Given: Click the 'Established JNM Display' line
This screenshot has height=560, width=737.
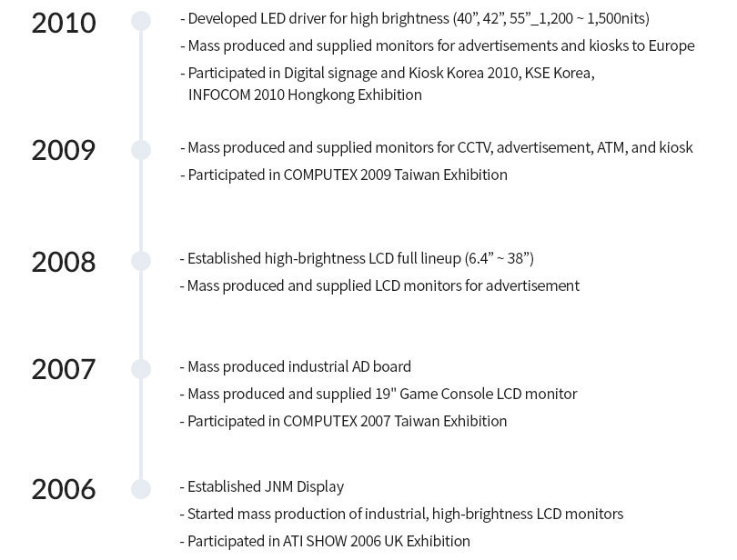Looking at the screenshot, I should [262, 486].
